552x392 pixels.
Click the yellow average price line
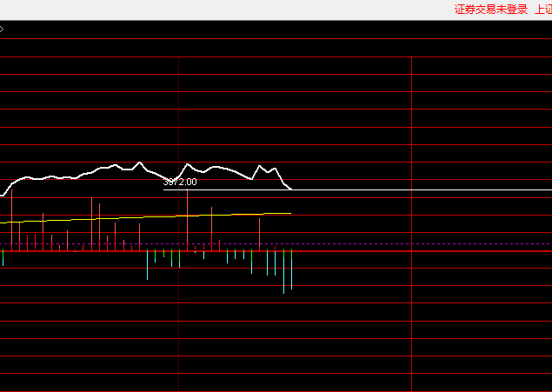[x=145, y=217]
